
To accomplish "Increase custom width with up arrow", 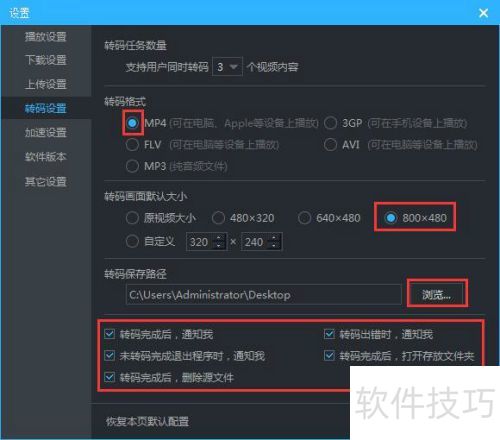I will coord(219,237).
